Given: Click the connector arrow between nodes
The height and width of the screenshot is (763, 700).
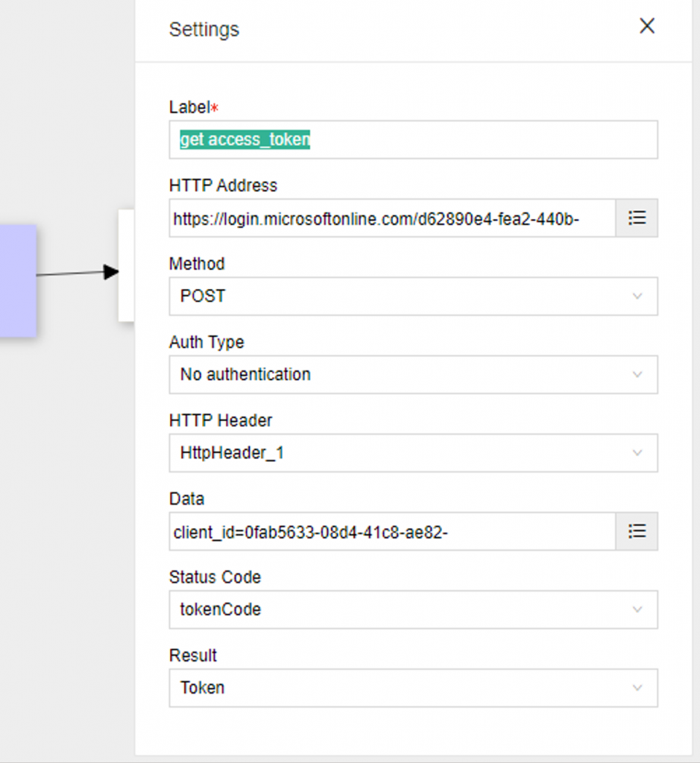Looking at the screenshot, I should (x=78, y=273).
